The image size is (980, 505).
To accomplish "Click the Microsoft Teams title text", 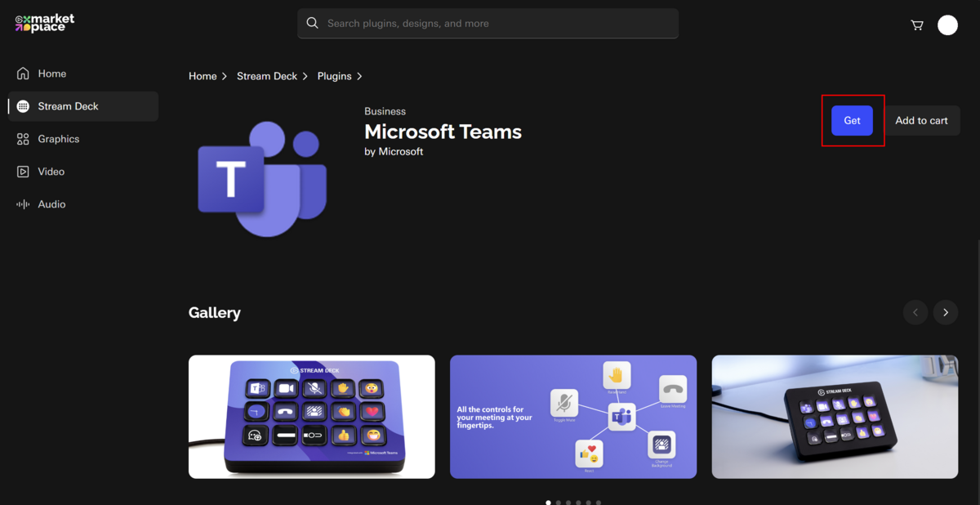I will tap(443, 132).
